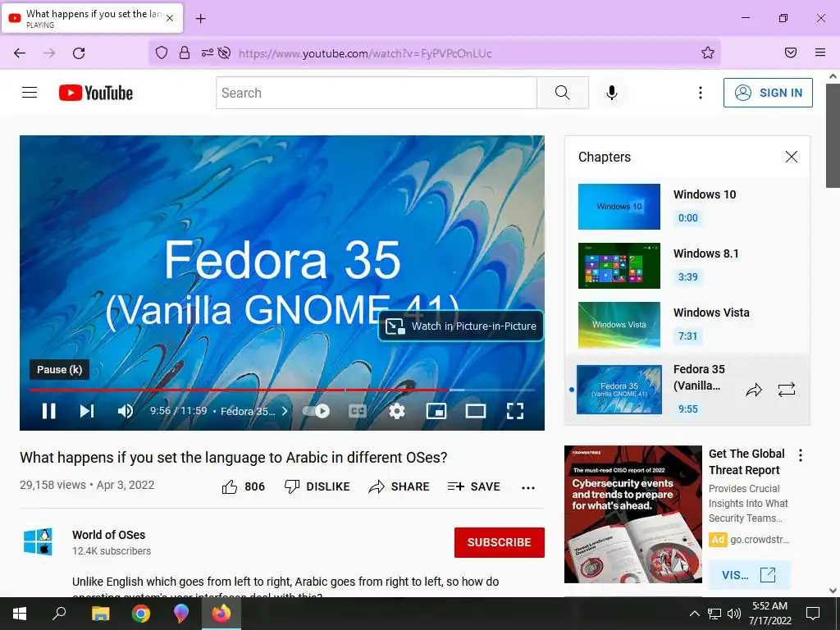840x630 pixels.
Task: SUBSCRIBE to World of OSes
Action: (x=500, y=542)
